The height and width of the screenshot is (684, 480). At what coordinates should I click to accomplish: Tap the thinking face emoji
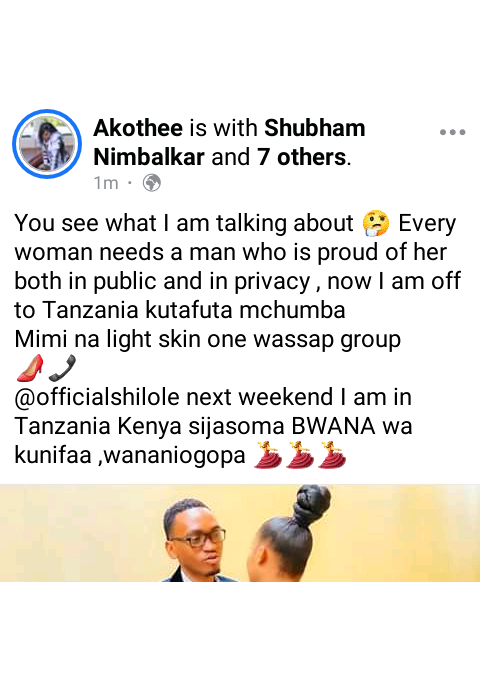click(376, 223)
